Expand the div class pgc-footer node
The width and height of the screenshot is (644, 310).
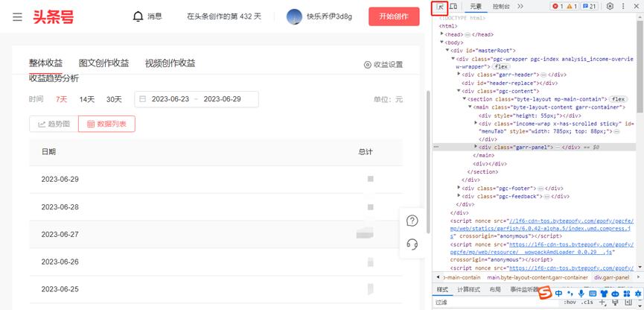(459, 188)
